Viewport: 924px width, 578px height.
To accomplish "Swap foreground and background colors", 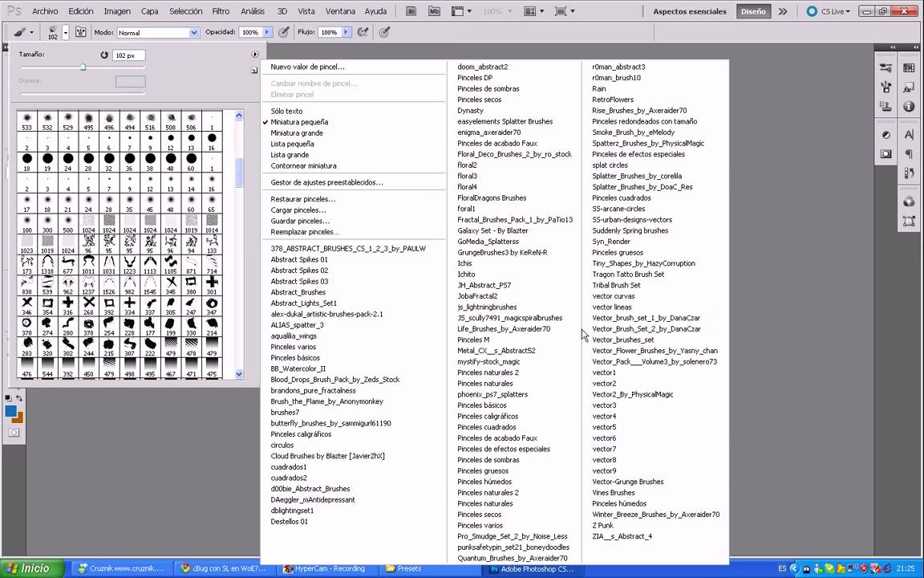I will coord(19,399).
